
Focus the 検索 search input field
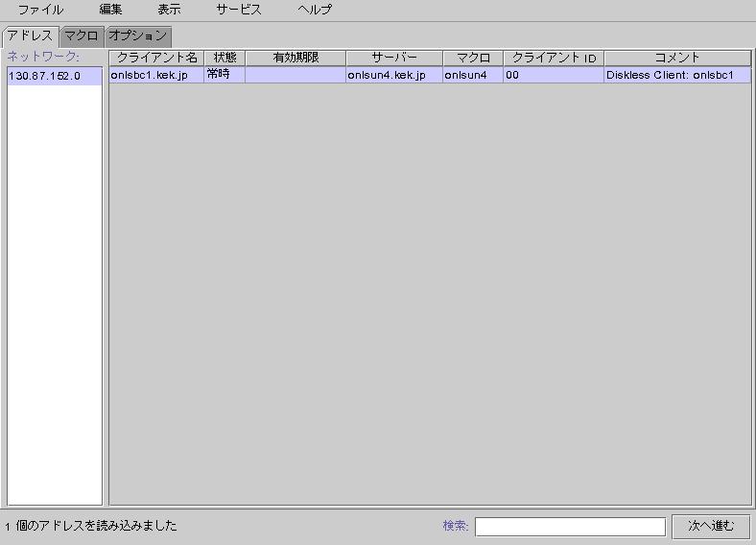(570, 526)
